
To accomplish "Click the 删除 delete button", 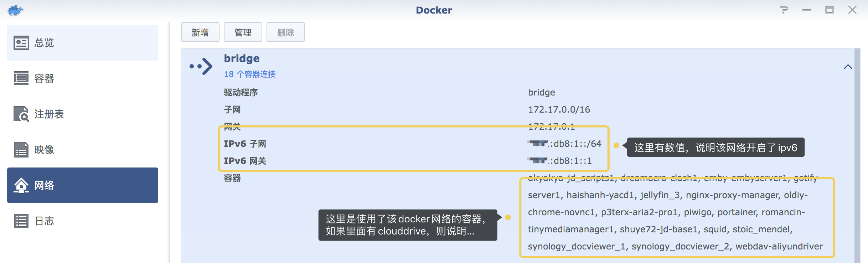I will pyautogui.click(x=285, y=32).
